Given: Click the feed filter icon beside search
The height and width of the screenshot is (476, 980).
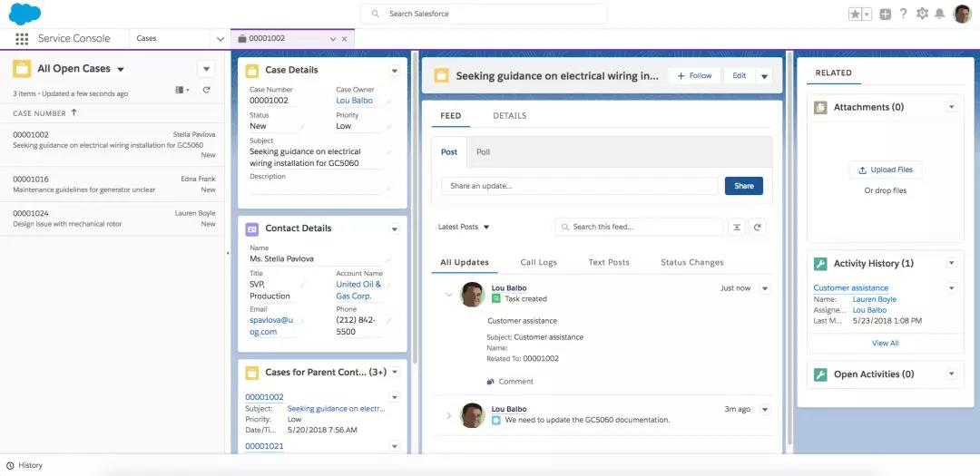Looking at the screenshot, I should [x=737, y=227].
